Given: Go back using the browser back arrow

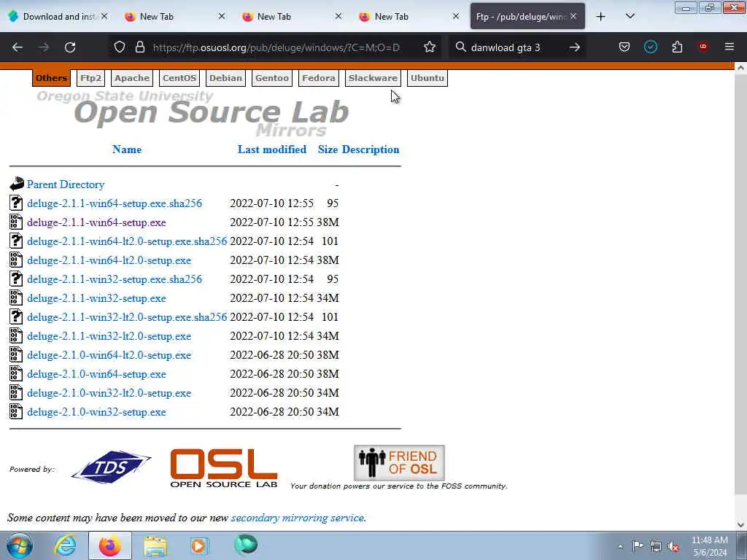Looking at the screenshot, I should [18, 47].
